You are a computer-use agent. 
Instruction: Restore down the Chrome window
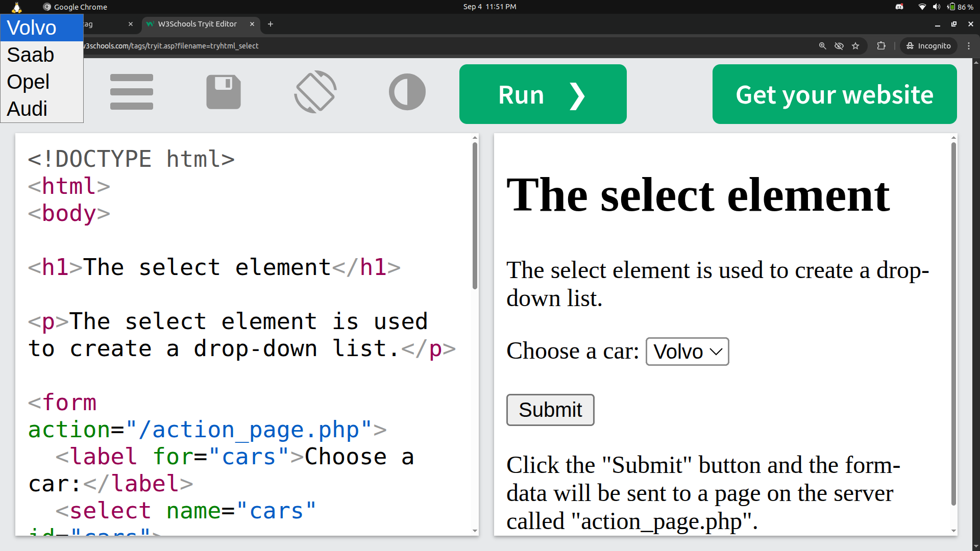point(953,24)
